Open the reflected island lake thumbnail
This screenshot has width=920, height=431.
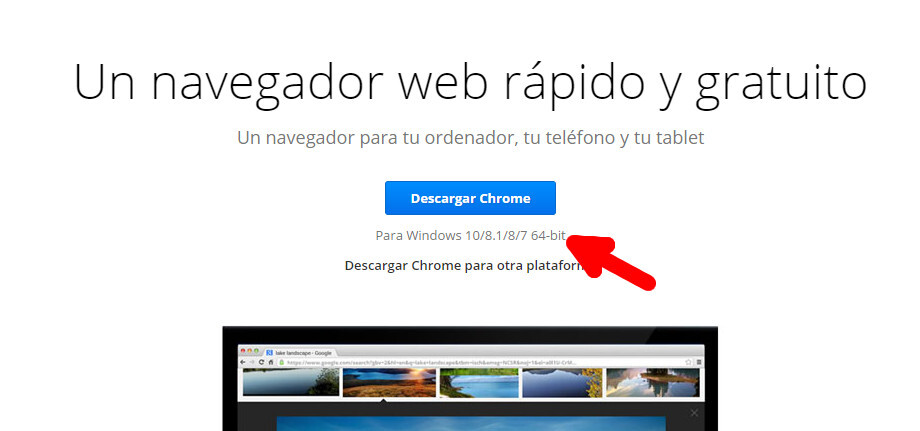click(652, 383)
